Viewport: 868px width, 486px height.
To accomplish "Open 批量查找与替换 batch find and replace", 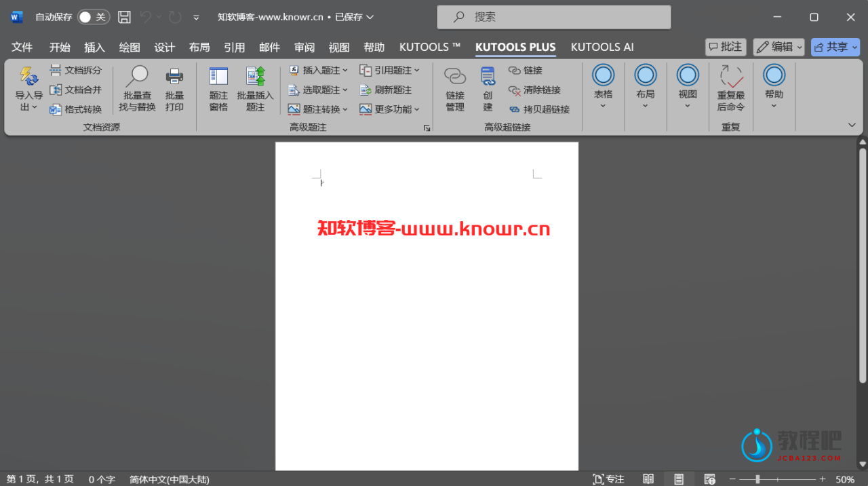I will pyautogui.click(x=137, y=90).
